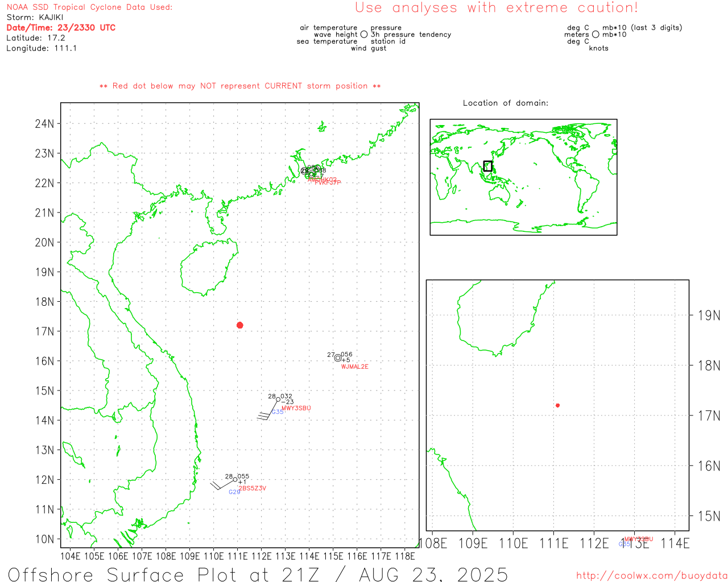Click red dot disclaimer about CURRENT storm position
The width and height of the screenshot is (728, 582).
(x=240, y=86)
